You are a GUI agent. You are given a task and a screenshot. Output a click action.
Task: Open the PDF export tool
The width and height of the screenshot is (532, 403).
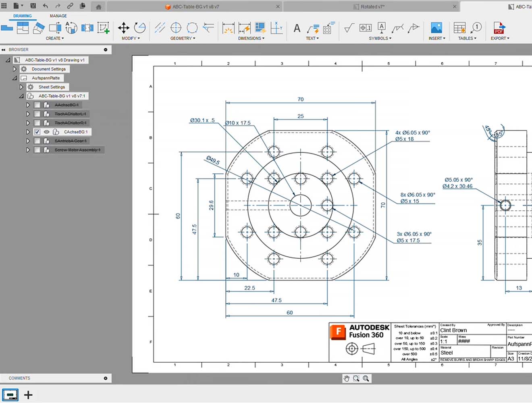(x=499, y=28)
